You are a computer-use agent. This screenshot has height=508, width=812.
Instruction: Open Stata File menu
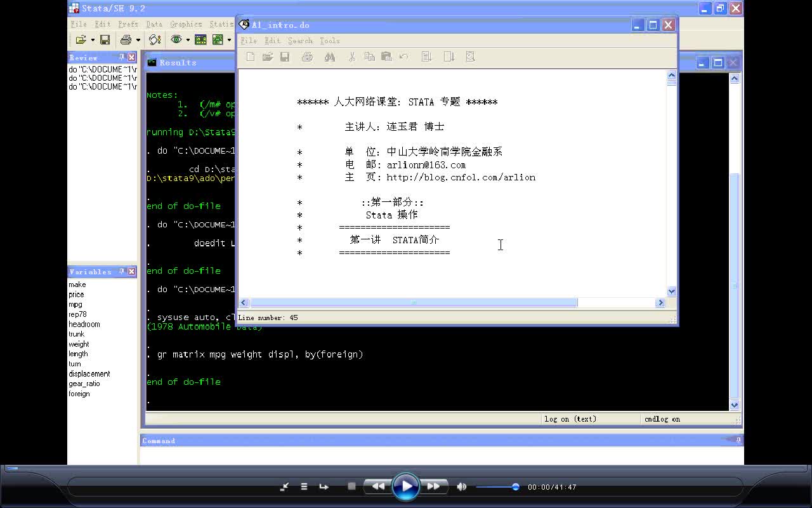click(79, 24)
